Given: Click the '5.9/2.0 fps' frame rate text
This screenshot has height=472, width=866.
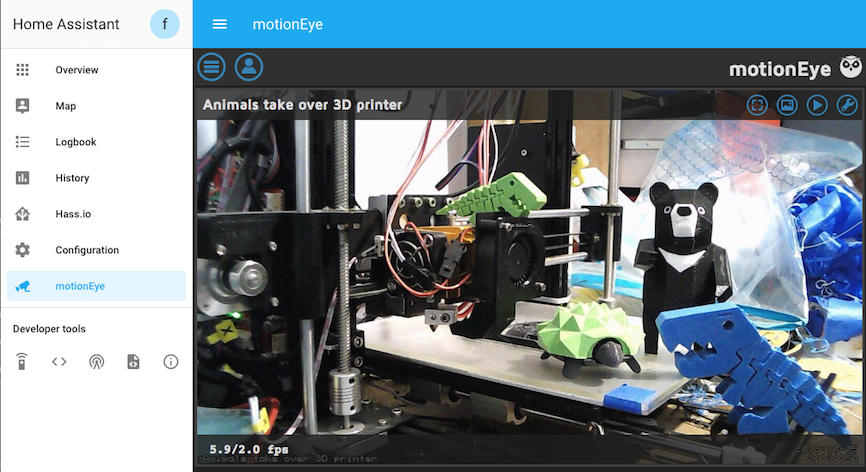Looking at the screenshot, I should coord(249,449).
